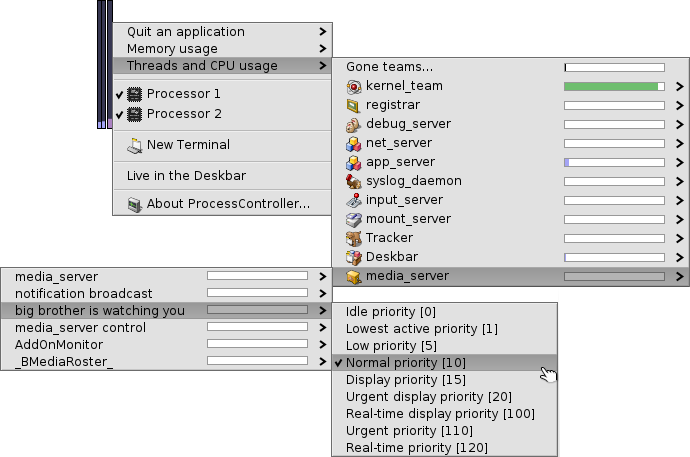Click app_server CPU usage bar

click(x=614, y=162)
